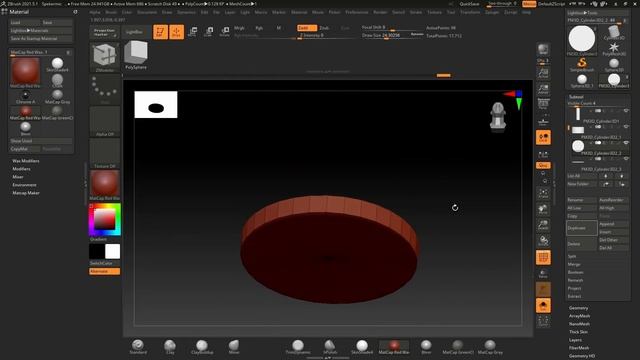Expand the Environment section
Image resolution: width=640 pixels, height=360 pixels.
[24, 185]
